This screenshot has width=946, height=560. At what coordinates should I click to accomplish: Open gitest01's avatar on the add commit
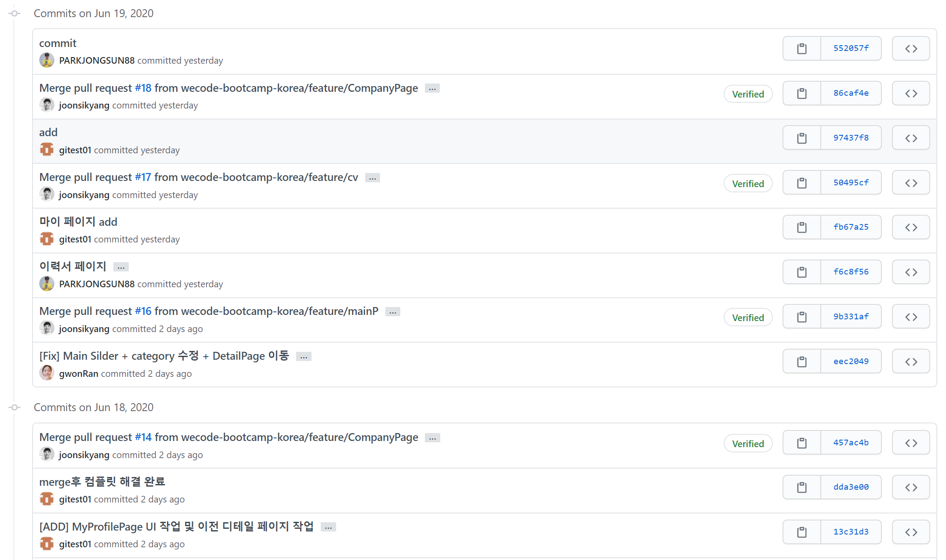(x=47, y=149)
